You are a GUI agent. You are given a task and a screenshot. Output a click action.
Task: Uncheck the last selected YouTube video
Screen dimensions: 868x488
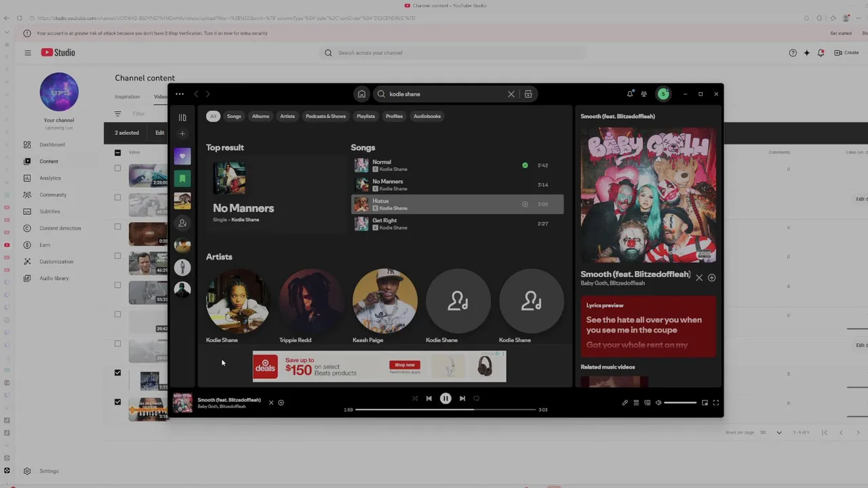pos(117,402)
